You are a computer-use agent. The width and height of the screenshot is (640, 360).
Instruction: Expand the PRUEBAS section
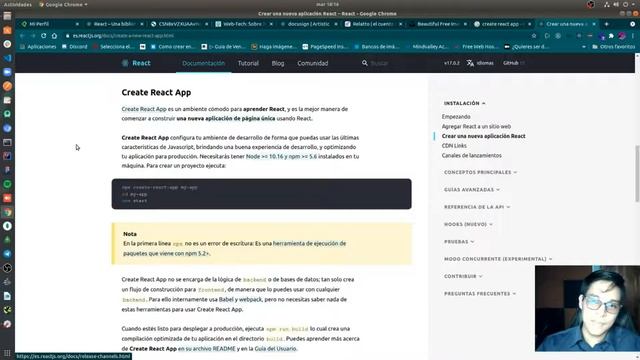pyautogui.click(x=459, y=242)
